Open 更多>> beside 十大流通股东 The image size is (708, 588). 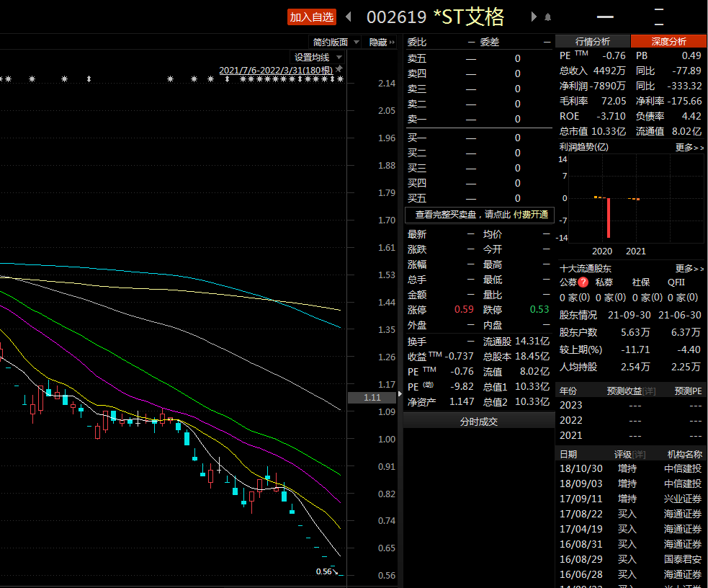click(x=689, y=269)
